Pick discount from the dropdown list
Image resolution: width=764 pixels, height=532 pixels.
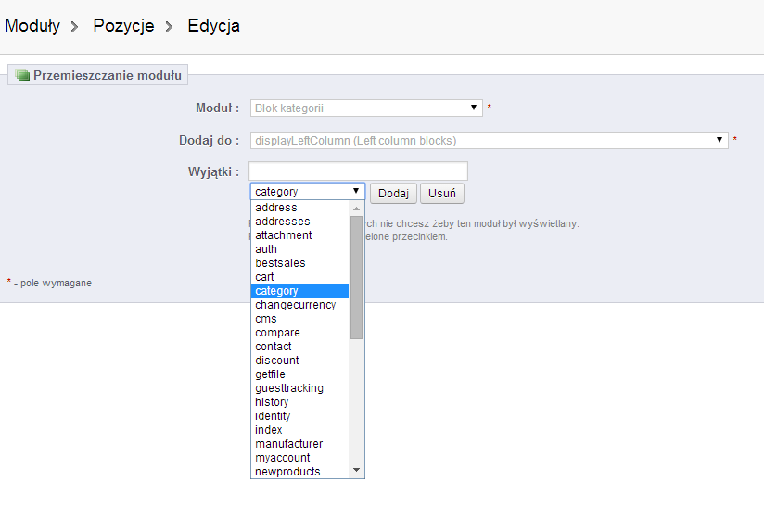coord(300,361)
